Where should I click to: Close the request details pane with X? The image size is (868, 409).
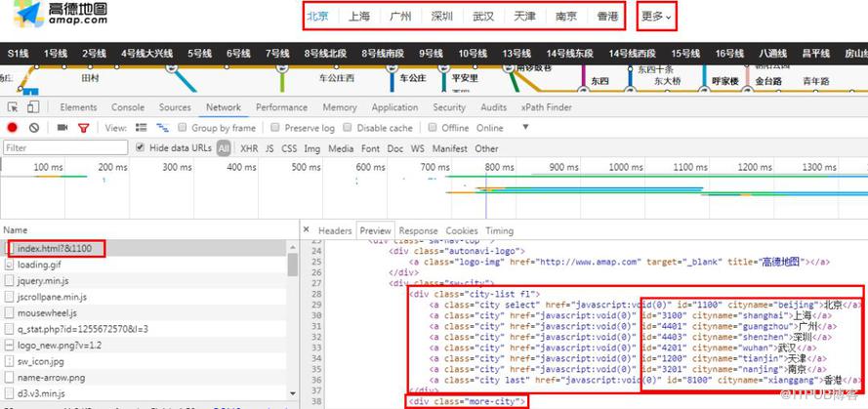(x=307, y=231)
